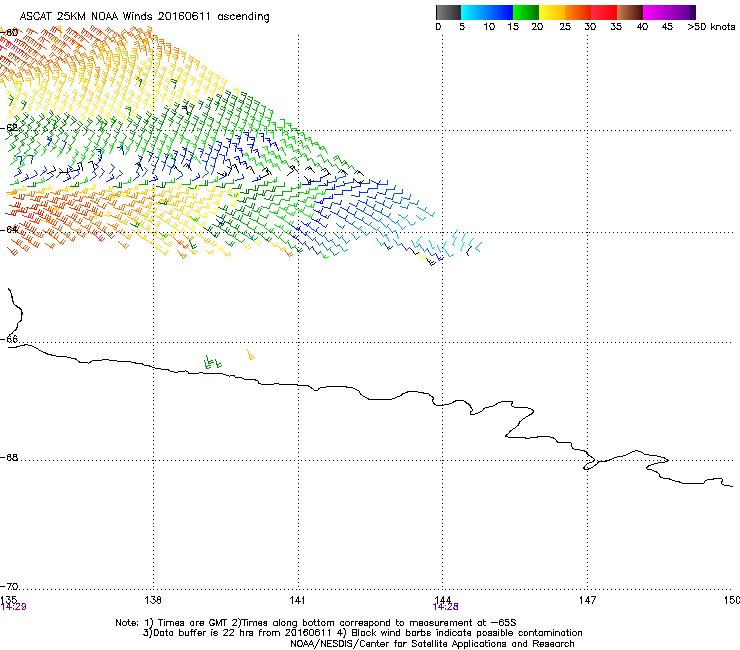
Task: Click the purple 14:28 timestamp
Action: (x=446, y=607)
